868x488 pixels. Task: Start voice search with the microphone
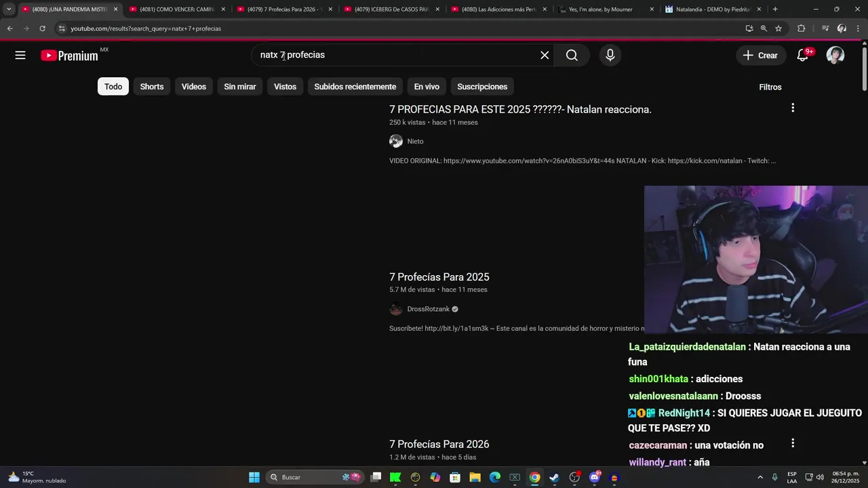click(x=610, y=56)
